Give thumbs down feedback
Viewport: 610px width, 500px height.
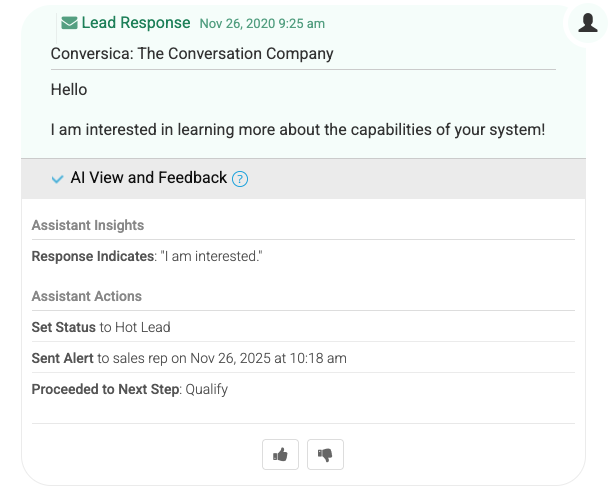coord(325,455)
